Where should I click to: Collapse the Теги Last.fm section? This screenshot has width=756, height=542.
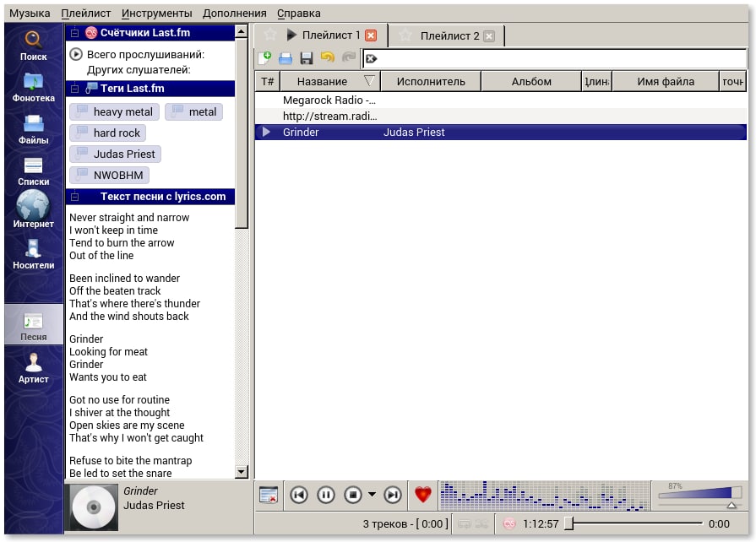pyautogui.click(x=74, y=88)
